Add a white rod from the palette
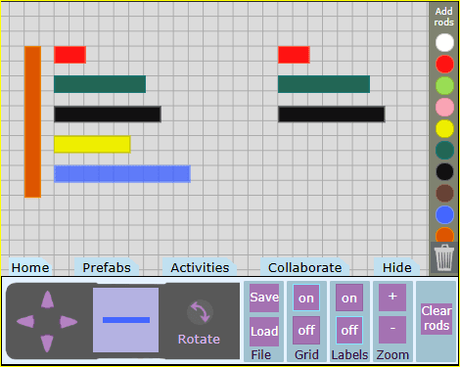 pyautogui.click(x=444, y=43)
